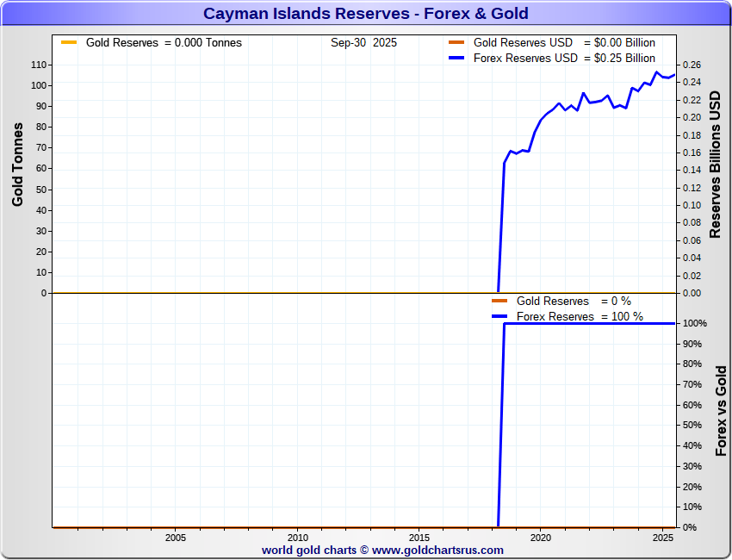Image resolution: width=732 pixels, height=560 pixels.
Task: Click the orange Gold Reserves percent legend swatch
Action: point(499,301)
